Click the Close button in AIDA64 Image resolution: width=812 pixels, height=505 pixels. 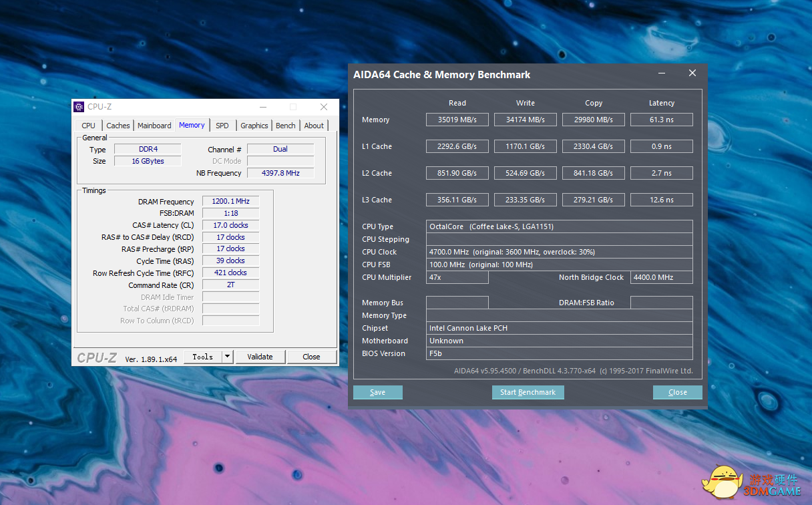pos(678,392)
